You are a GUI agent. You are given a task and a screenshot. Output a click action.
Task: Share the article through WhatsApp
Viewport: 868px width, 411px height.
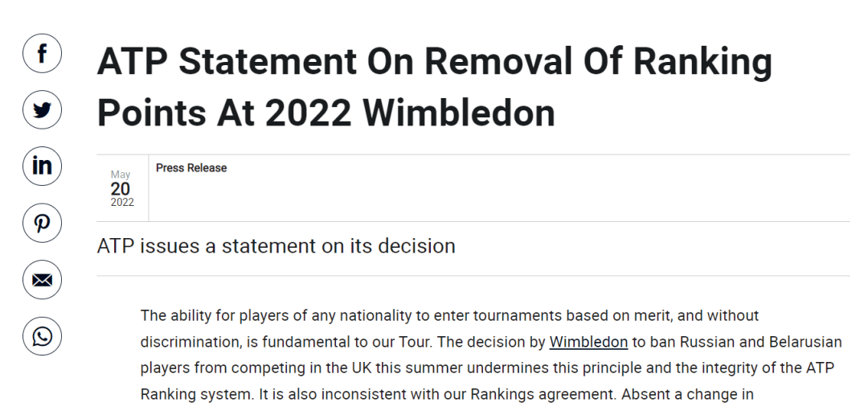[x=42, y=336]
